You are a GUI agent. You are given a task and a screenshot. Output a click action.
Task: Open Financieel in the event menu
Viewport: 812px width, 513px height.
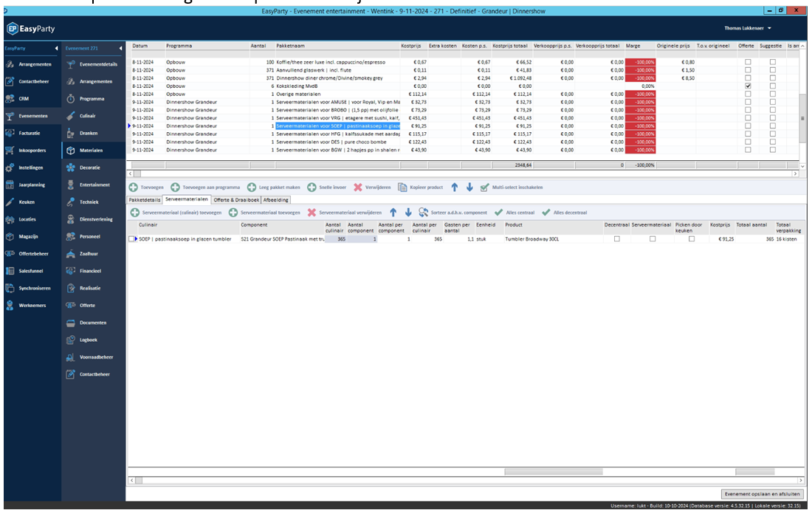pos(93,271)
